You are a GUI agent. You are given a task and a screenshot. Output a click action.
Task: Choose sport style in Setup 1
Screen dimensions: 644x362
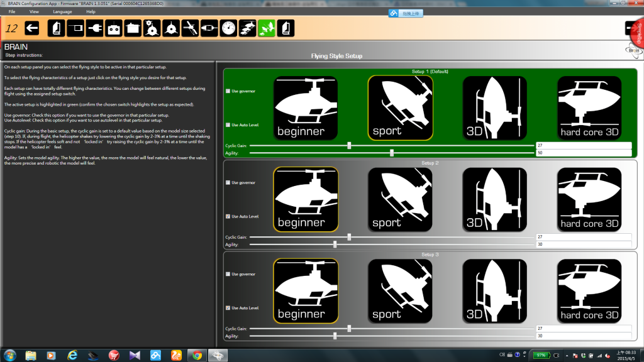(400, 108)
